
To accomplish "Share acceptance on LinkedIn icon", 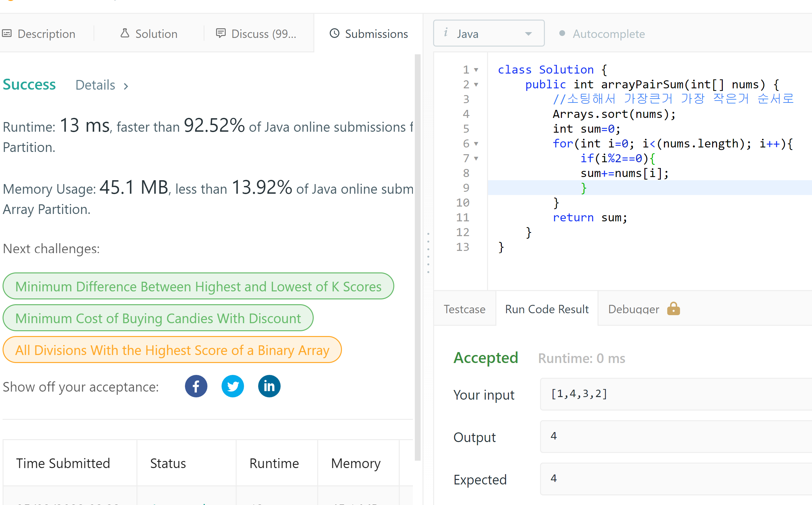I will coord(269,386).
